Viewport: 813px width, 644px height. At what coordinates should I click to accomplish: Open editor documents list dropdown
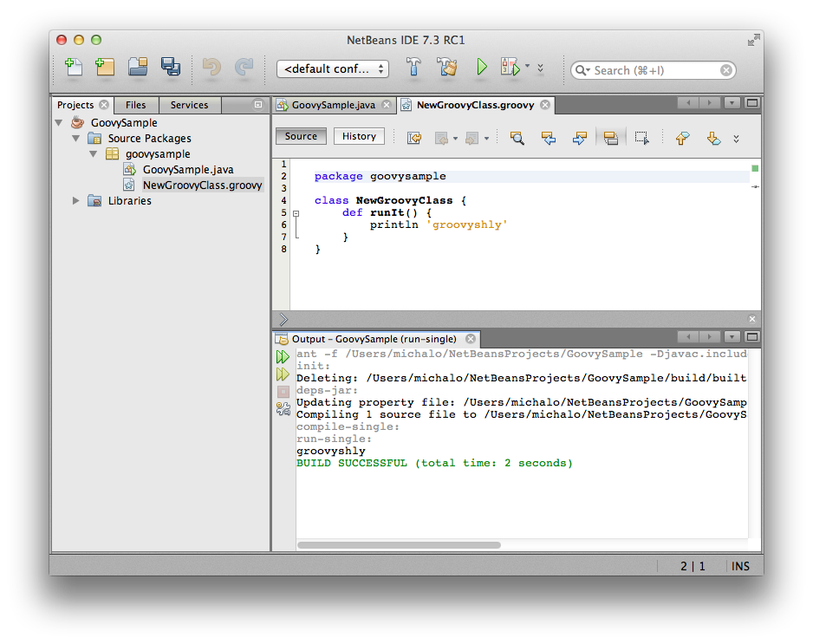click(x=732, y=103)
